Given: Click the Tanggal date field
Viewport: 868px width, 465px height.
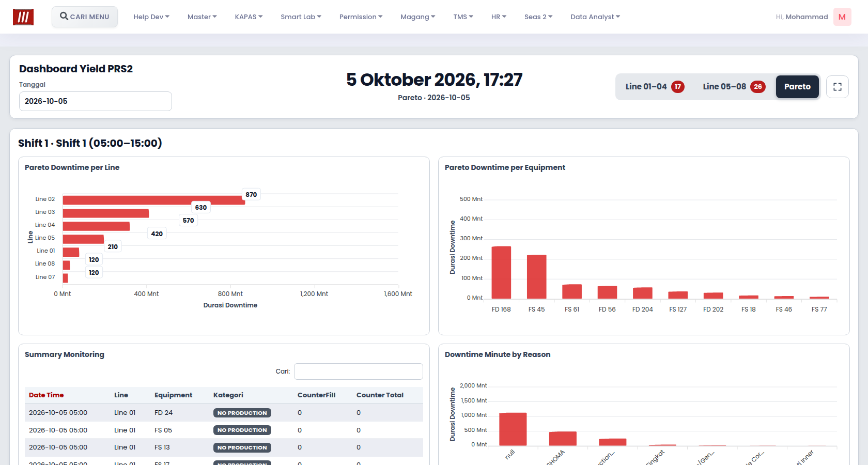Looking at the screenshot, I should (96, 101).
